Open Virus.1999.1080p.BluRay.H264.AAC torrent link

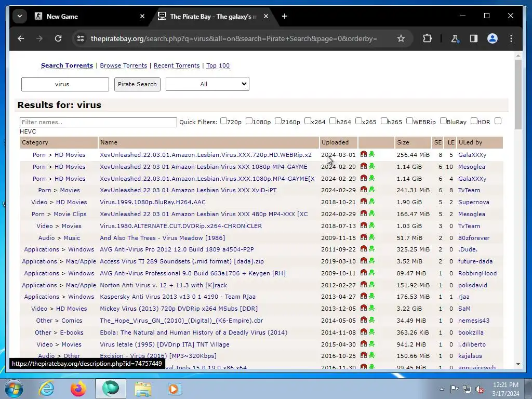click(153, 202)
